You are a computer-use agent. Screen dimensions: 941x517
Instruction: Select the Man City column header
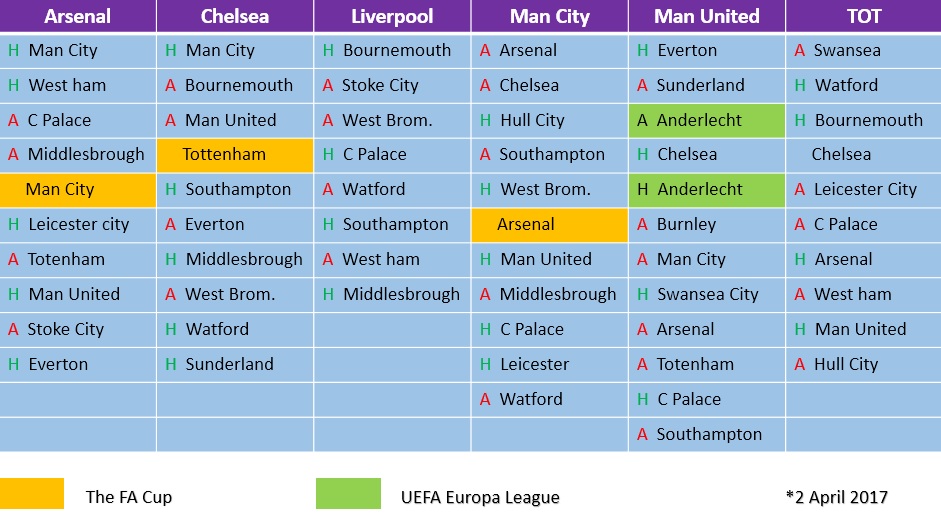tap(549, 16)
